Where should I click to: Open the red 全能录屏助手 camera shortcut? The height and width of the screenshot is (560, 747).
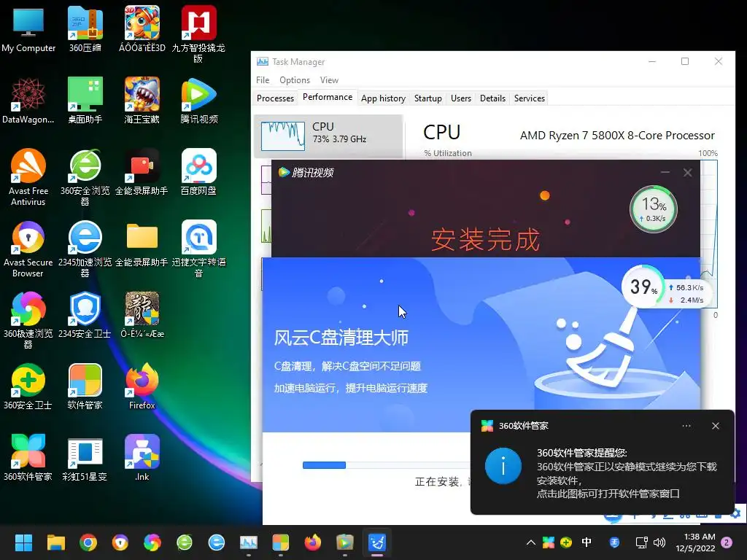[142, 172]
